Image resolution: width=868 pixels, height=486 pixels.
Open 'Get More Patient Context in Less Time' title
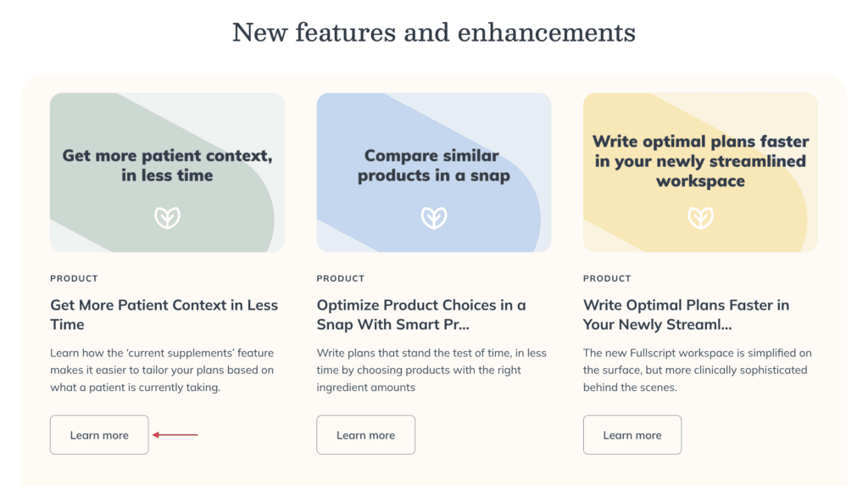pyautogui.click(x=164, y=314)
